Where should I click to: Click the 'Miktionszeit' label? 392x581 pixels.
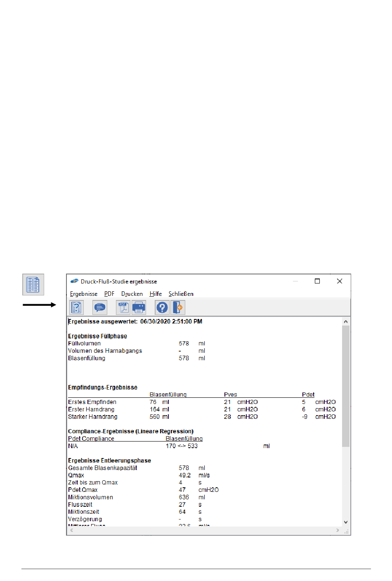point(84,512)
